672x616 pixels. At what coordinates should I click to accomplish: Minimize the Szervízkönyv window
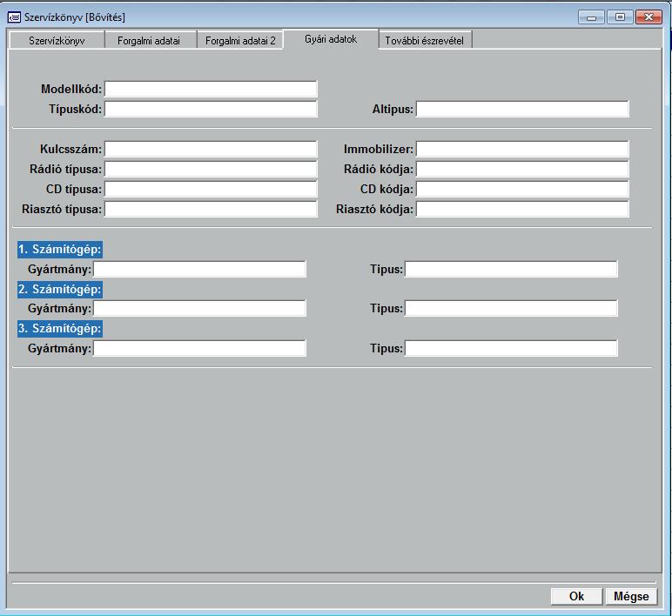[x=591, y=17]
